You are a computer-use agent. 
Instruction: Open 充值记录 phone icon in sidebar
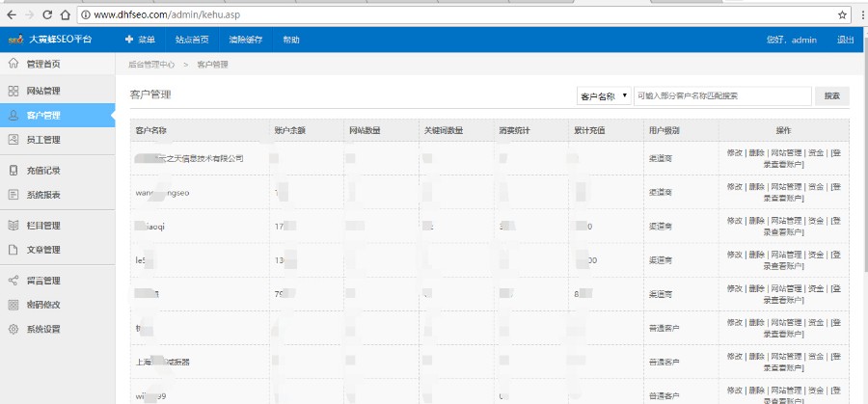[x=14, y=170]
